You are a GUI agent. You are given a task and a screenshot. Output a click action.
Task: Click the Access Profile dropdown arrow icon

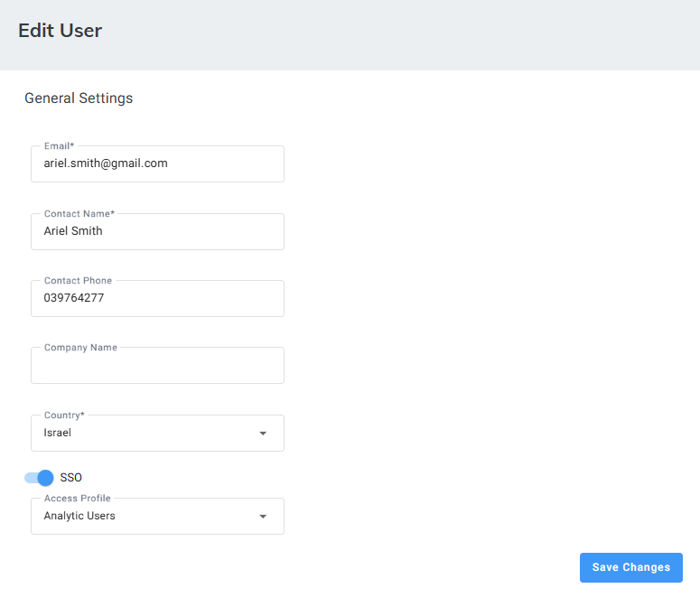pos(263,517)
